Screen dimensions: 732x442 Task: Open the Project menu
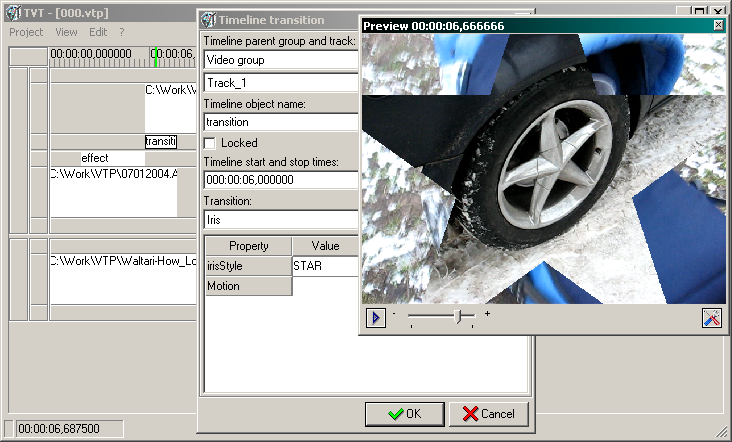pos(26,32)
